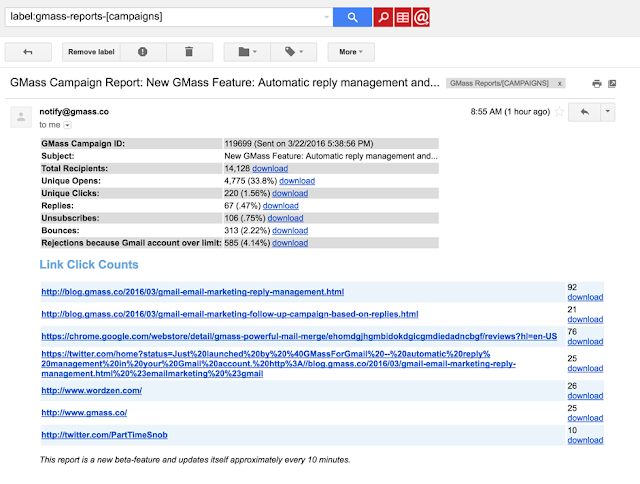This screenshot has width=640, height=484.
Task: Click the sender avatar placeholder
Action: (21, 117)
